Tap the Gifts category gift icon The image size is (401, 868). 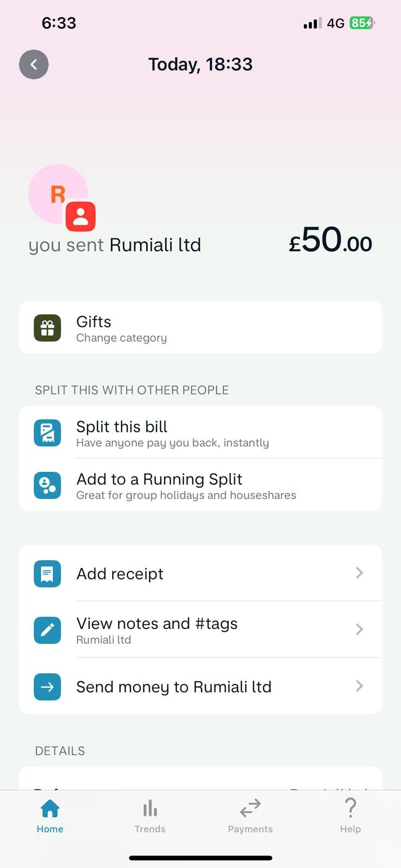[x=47, y=328]
